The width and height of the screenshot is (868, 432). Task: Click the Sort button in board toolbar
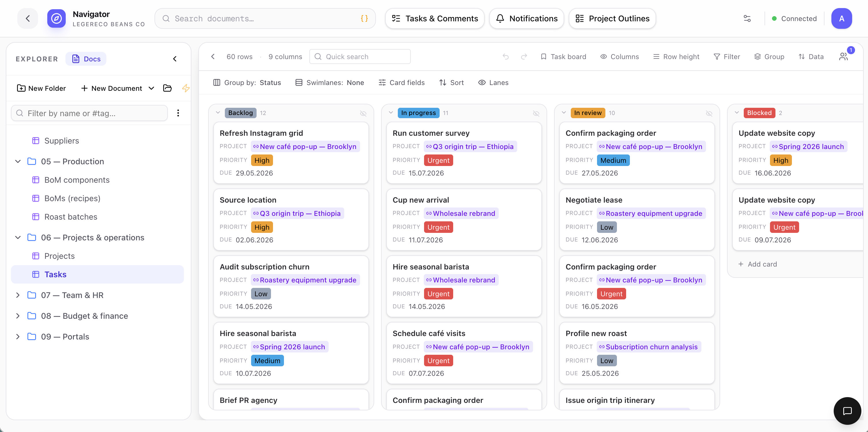pos(451,82)
